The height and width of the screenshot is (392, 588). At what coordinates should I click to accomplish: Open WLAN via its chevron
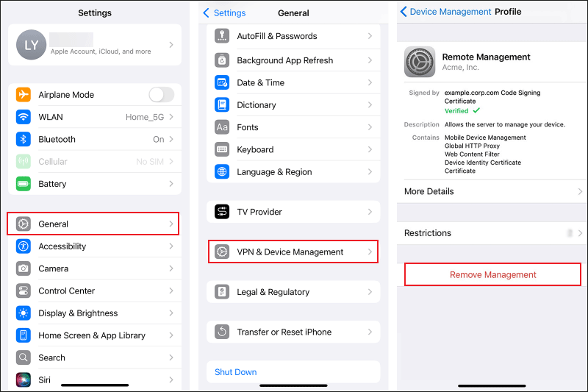(171, 117)
